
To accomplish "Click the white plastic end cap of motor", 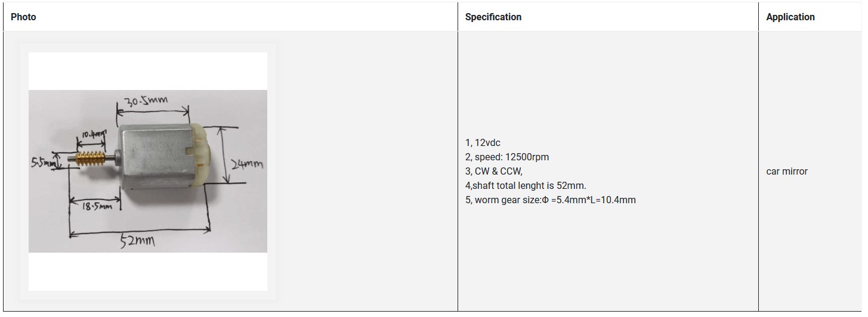I will pos(198,156).
